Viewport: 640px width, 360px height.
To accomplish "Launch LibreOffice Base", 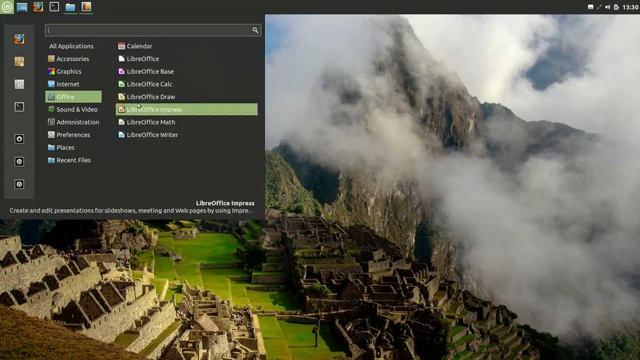I will click(146, 71).
